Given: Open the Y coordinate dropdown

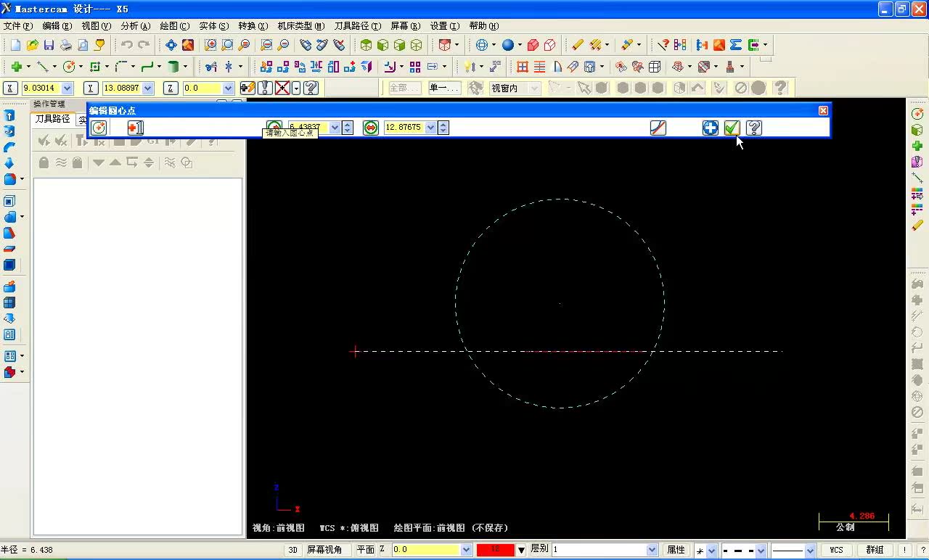Looking at the screenshot, I should [148, 88].
